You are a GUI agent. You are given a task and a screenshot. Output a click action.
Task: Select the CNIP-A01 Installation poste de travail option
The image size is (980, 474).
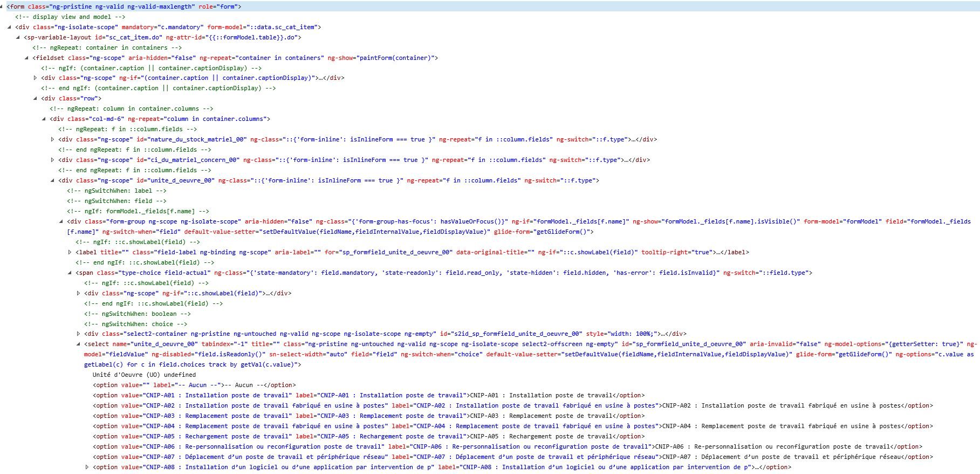click(368, 395)
